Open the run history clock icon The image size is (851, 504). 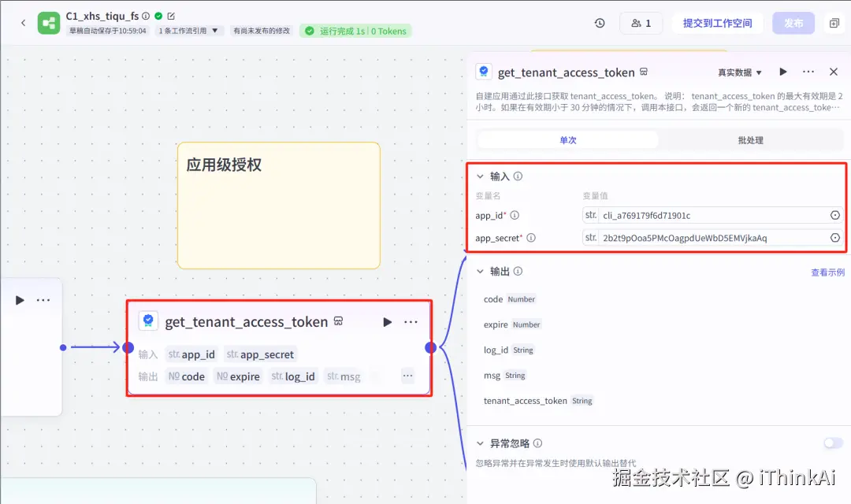[600, 23]
